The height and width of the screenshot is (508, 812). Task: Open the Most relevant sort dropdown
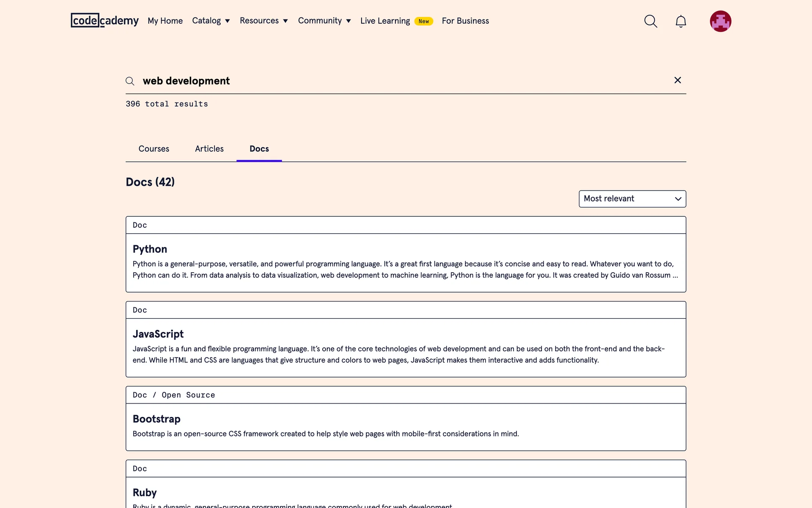pos(632,199)
